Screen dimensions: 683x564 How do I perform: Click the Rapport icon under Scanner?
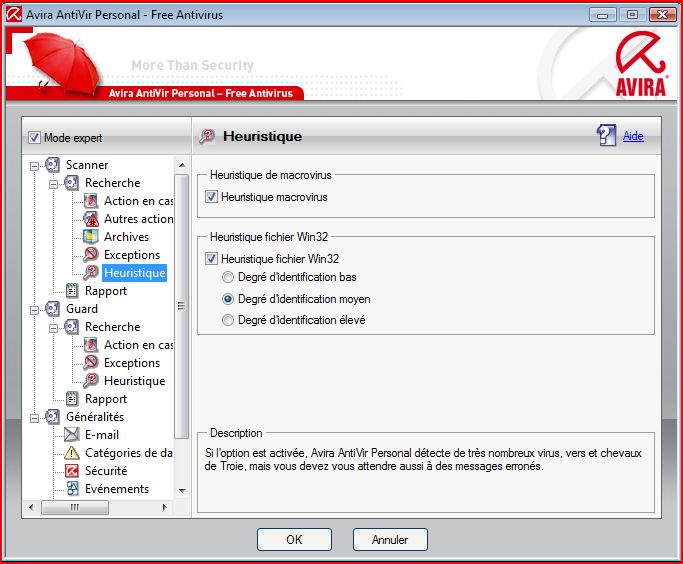point(71,290)
